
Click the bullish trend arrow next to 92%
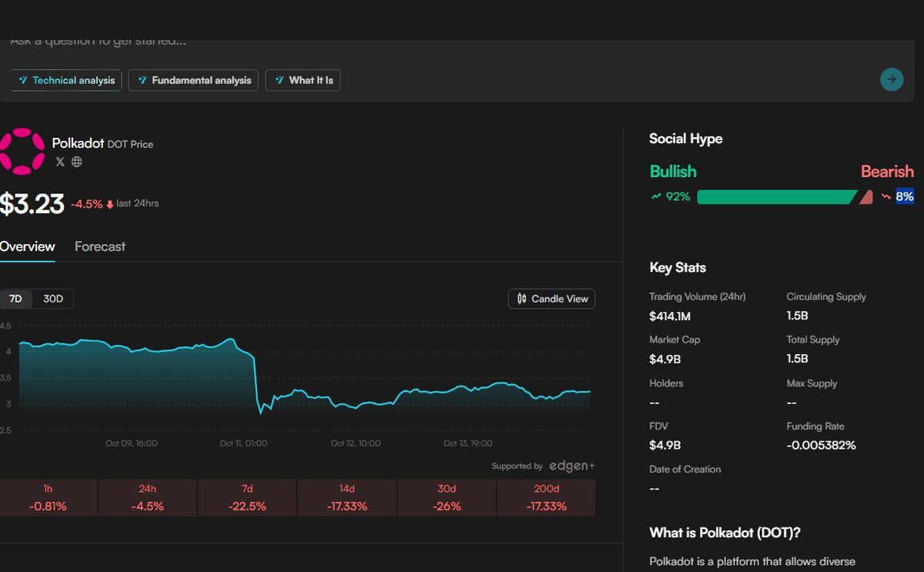(656, 197)
